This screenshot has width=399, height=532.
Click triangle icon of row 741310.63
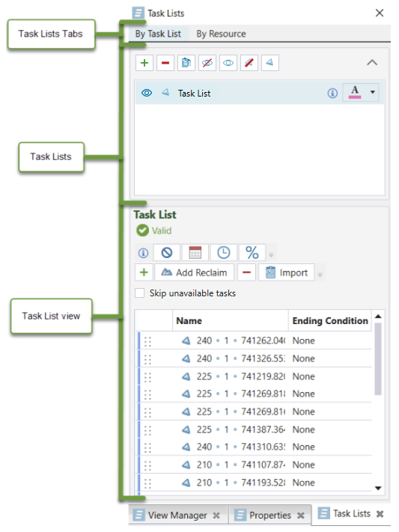tap(186, 447)
